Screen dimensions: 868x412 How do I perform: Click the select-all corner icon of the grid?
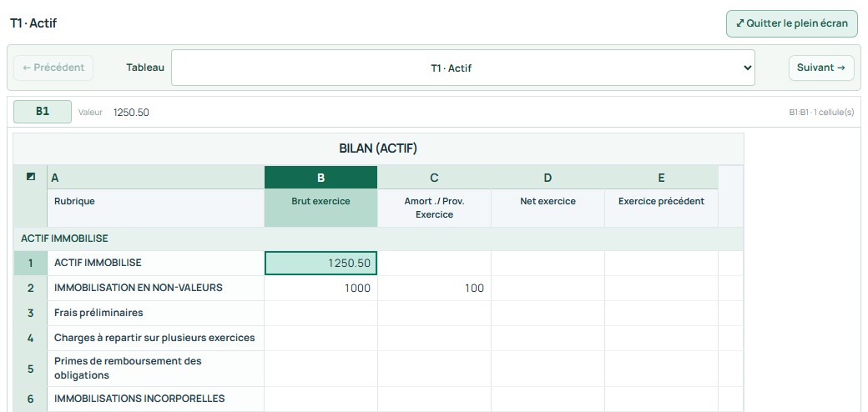(30, 177)
